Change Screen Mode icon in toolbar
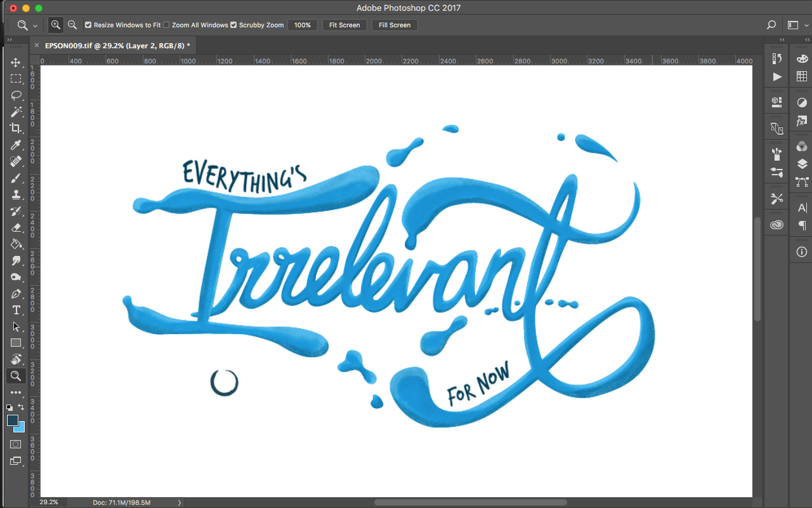The width and height of the screenshot is (812, 508). click(16, 461)
